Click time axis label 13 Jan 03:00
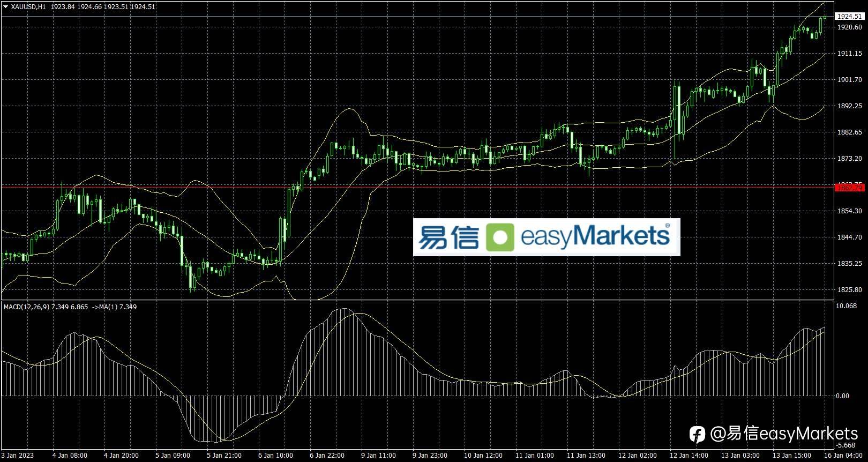This screenshot has height=462, width=868. point(740,456)
